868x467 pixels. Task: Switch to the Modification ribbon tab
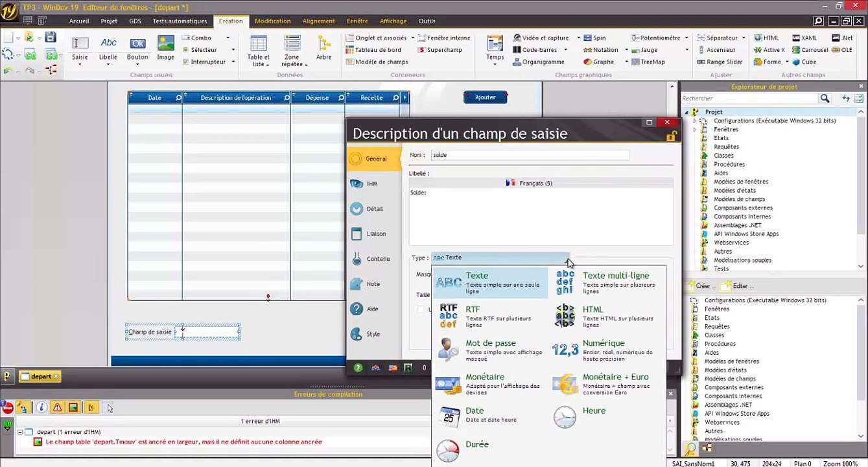coord(273,21)
